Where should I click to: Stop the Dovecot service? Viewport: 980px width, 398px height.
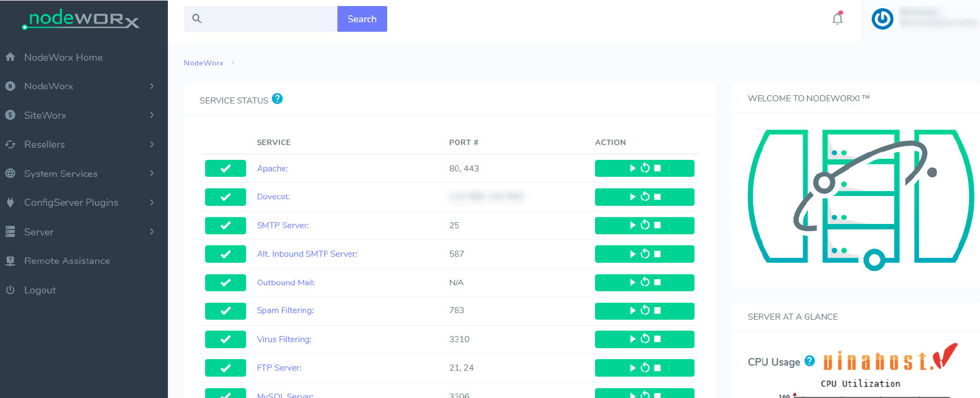click(657, 197)
